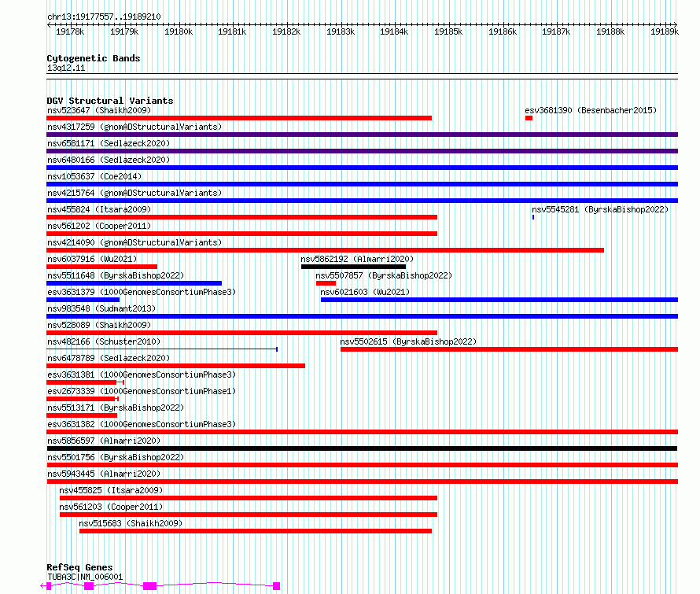This screenshot has height=594, width=700.
Task: Open nsv561202 (Cooper2011) variant
Action: tap(99, 226)
